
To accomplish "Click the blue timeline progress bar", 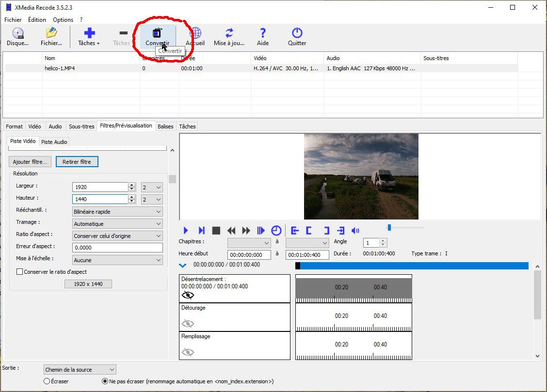I will click(x=412, y=266).
